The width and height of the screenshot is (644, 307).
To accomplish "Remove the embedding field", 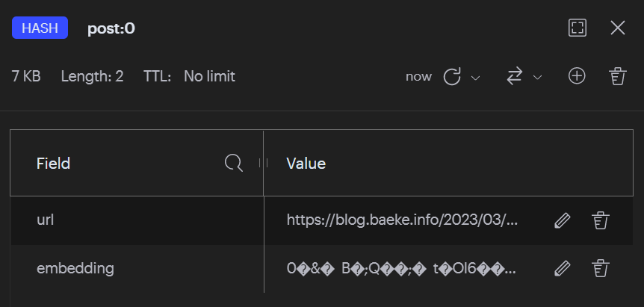I will pos(600,268).
